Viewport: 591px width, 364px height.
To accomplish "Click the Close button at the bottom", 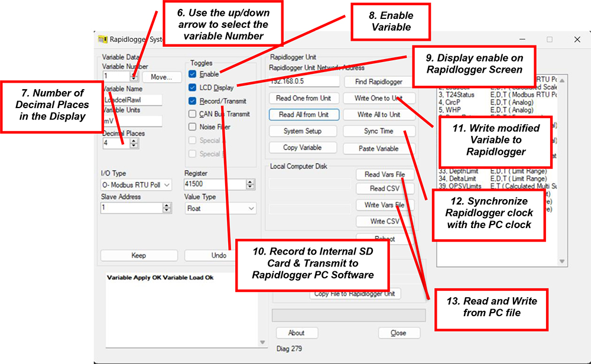I will [x=398, y=333].
